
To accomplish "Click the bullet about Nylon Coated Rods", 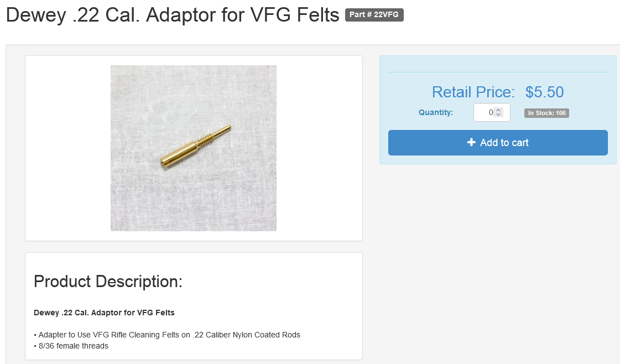I will [167, 335].
